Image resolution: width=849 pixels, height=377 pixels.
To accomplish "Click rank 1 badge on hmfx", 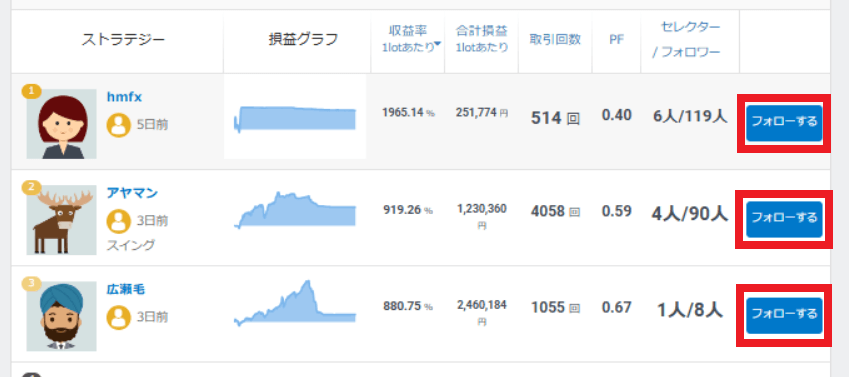I will point(31,92).
